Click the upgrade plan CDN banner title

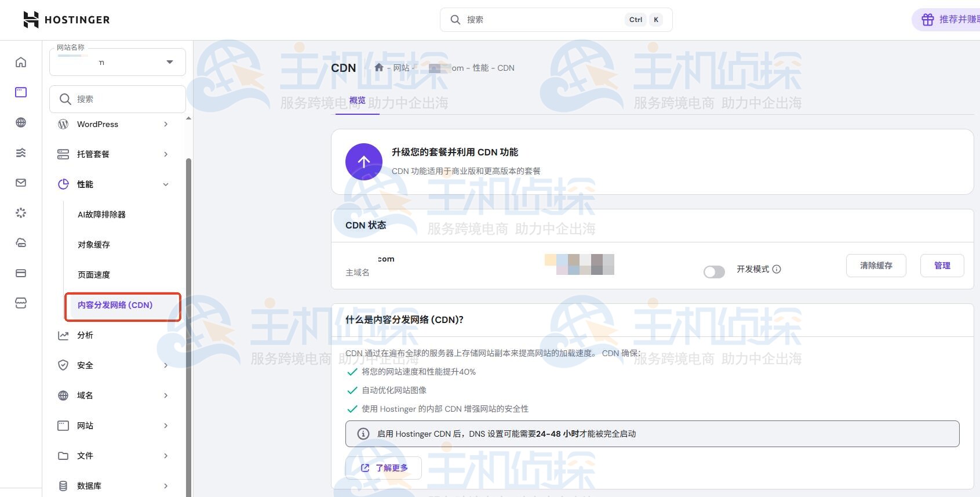pyautogui.click(x=455, y=152)
